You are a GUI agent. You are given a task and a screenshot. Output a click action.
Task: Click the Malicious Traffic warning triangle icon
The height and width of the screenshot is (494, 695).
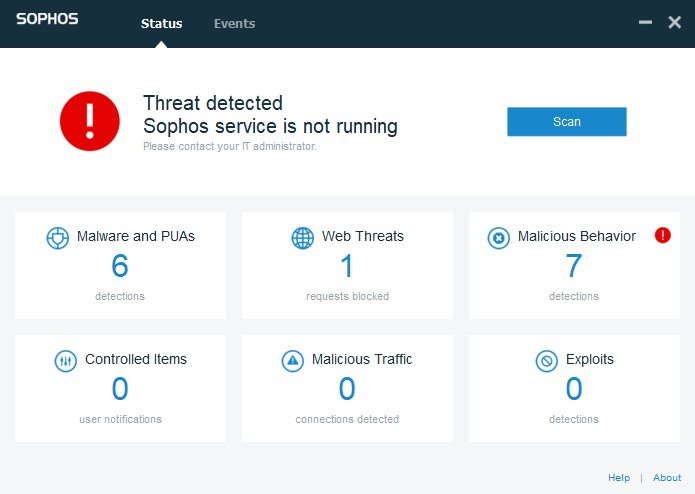coord(293,361)
